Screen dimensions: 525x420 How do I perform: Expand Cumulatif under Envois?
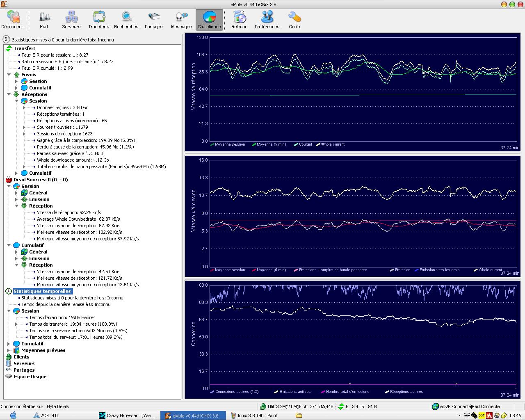pyautogui.click(x=16, y=88)
